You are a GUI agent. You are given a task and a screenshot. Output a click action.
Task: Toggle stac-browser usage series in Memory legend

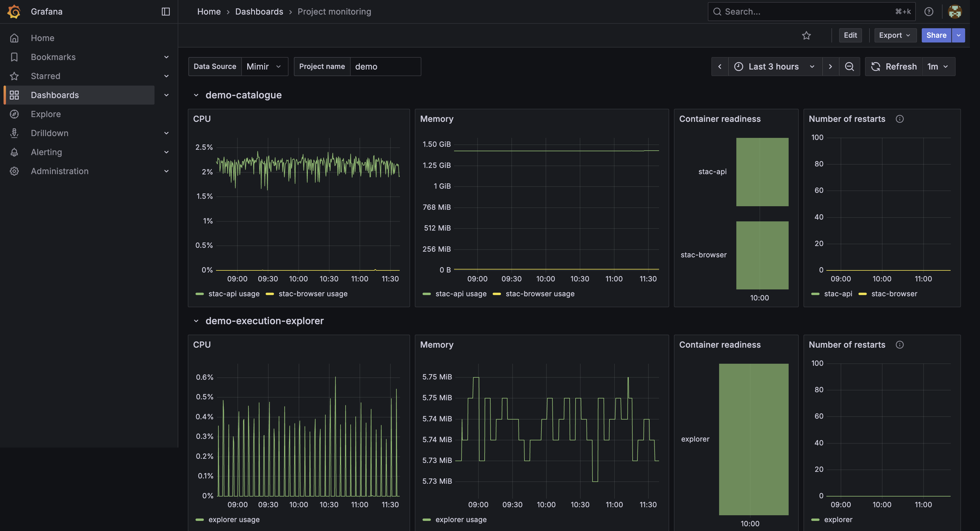point(533,294)
